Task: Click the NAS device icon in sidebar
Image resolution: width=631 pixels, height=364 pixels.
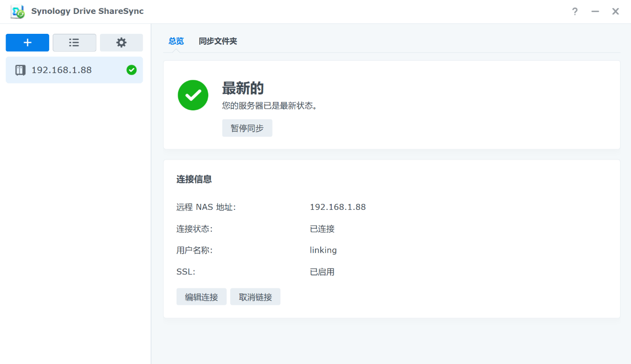Action: 20,70
